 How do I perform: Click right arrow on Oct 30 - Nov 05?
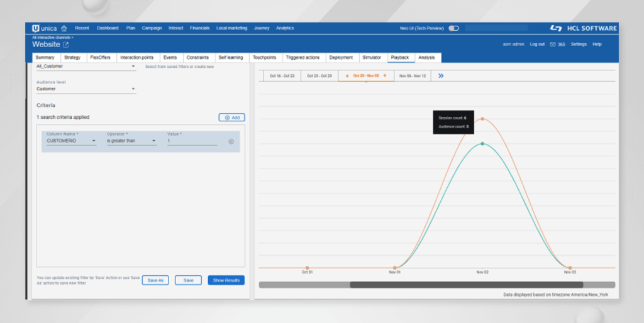pos(384,76)
